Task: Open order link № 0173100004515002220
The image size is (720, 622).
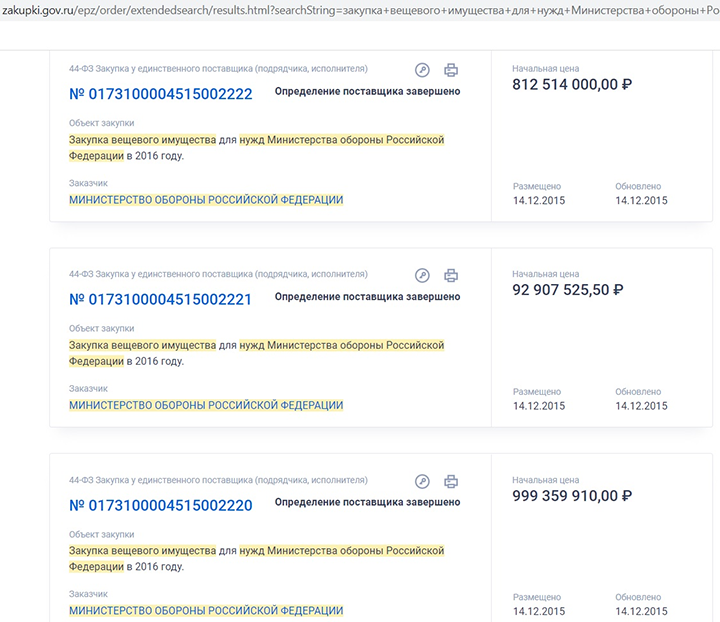Action: point(160,505)
